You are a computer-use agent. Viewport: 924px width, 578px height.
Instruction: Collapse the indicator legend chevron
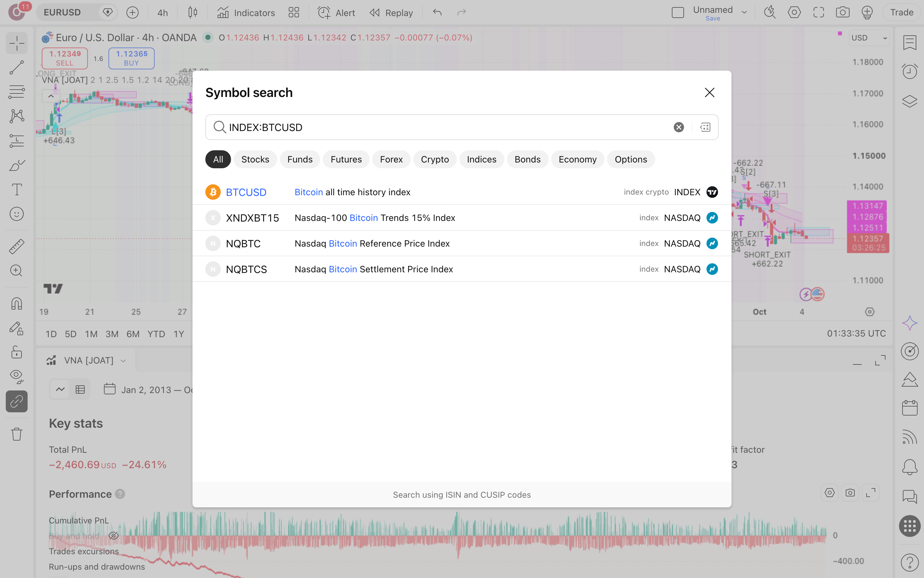pos(51,96)
